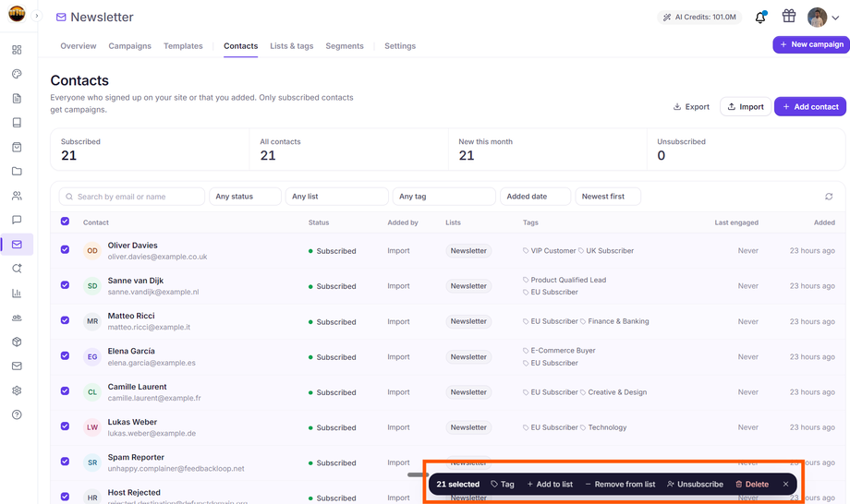This screenshot has height=504, width=850.
Task: Open the book icon in sidebar
Action: 17,123
